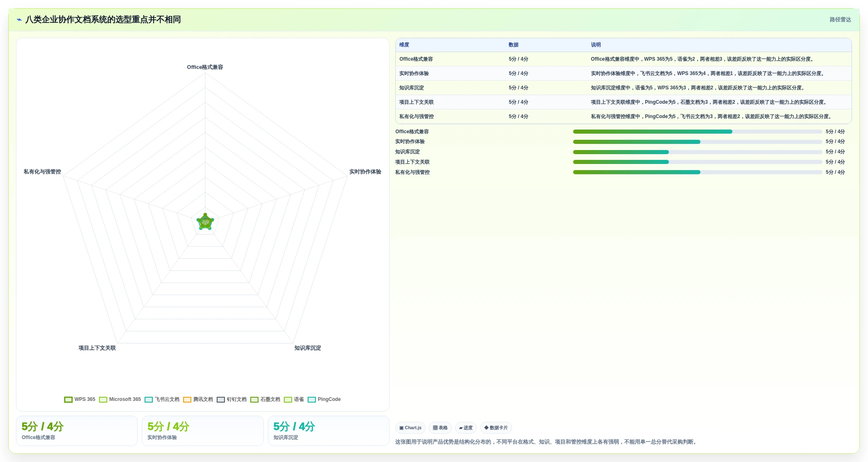Click table row 知识库沉淀
Screen dimensions: 868x462
click(x=623, y=88)
